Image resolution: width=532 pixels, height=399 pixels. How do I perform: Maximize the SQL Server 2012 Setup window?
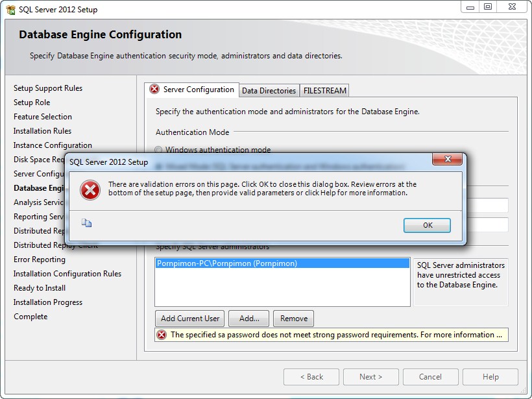pyautogui.click(x=488, y=7)
